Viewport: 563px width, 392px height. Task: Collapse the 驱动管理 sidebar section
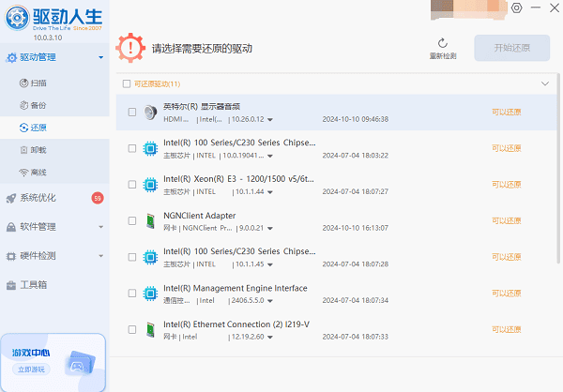point(100,58)
